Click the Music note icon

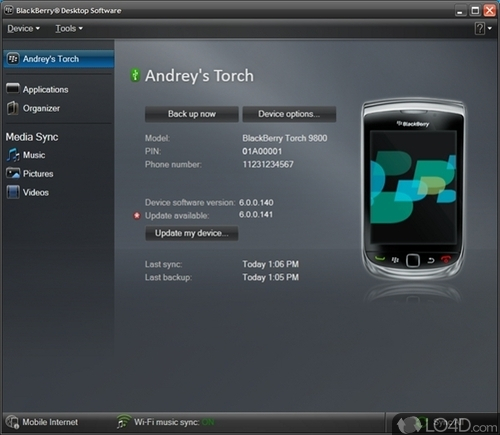[13, 155]
